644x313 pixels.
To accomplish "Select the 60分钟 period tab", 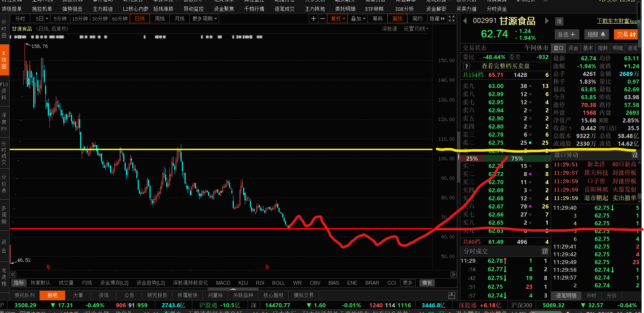I will click(x=120, y=19).
